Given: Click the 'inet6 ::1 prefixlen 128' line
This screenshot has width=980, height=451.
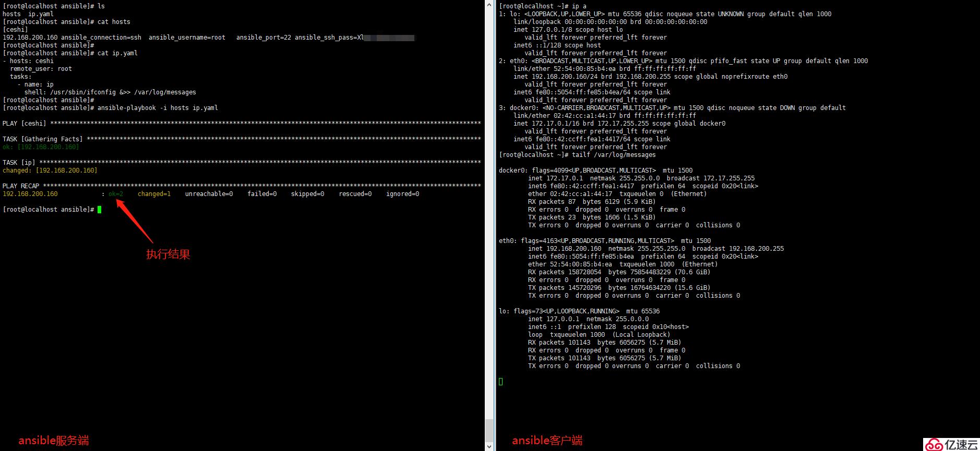Looking at the screenshot, I should click(608, 327).
